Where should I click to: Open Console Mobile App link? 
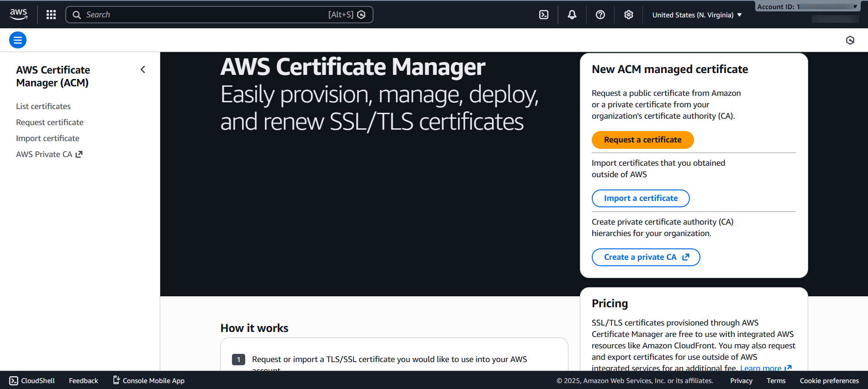point(149,380)
